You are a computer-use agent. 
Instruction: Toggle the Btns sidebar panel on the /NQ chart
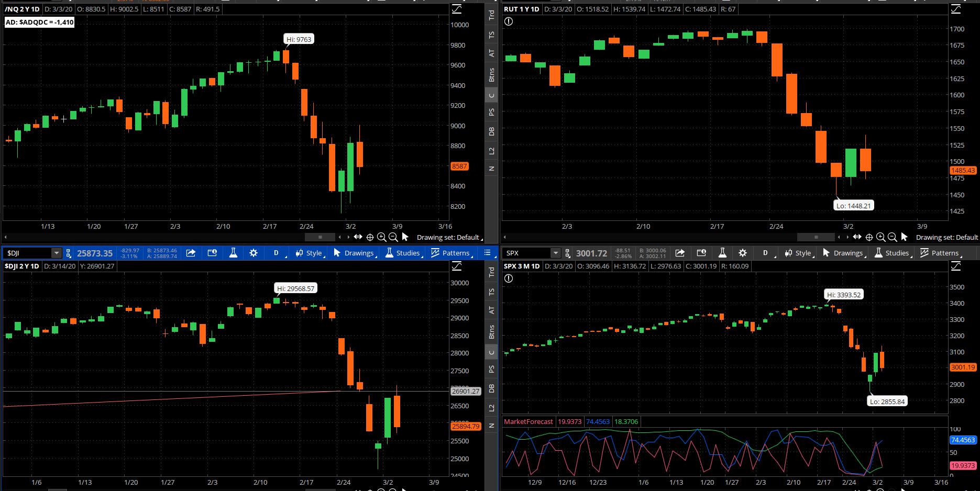tap(491, 75)
